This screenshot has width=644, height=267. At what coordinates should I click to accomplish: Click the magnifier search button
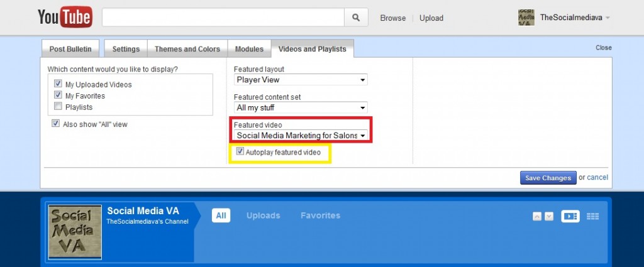click(356, 18)
